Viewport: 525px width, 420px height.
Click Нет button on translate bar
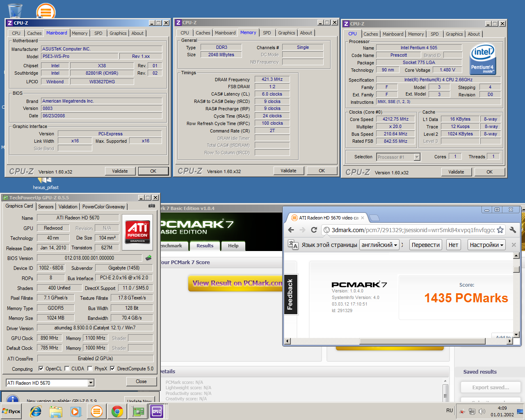coord(453,245)
